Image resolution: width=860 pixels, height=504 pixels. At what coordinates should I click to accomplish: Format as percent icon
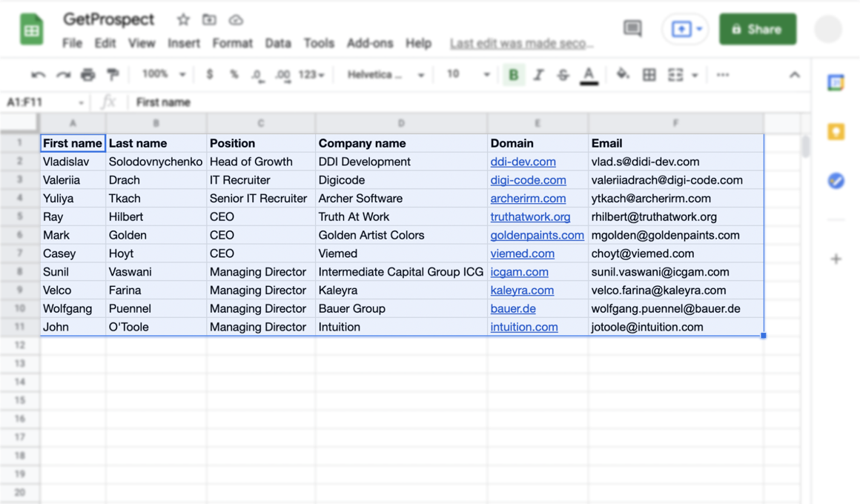pyautogui.click(x=234, y=75)
